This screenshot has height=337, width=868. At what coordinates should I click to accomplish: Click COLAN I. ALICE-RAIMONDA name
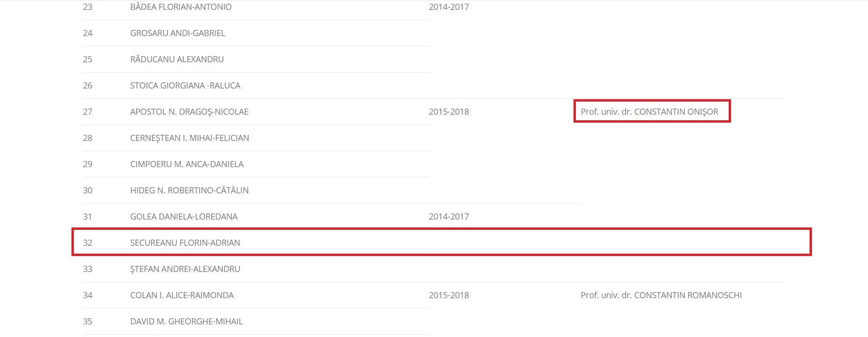pos(182,295)
